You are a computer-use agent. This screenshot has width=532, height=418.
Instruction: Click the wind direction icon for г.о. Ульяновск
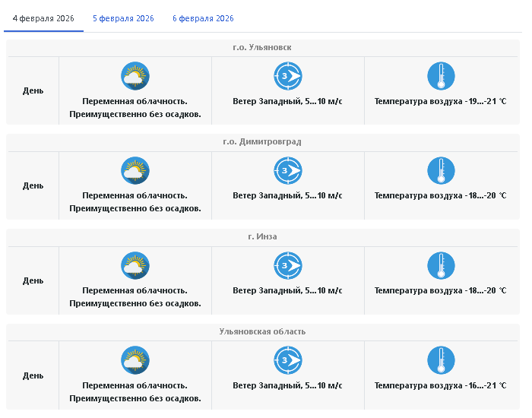point(287,76)
